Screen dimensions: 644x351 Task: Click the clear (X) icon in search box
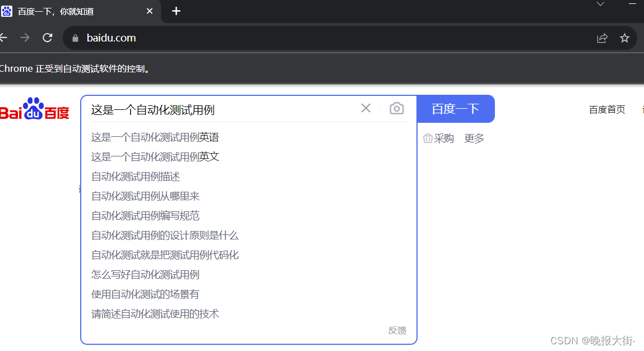(366, 108)
